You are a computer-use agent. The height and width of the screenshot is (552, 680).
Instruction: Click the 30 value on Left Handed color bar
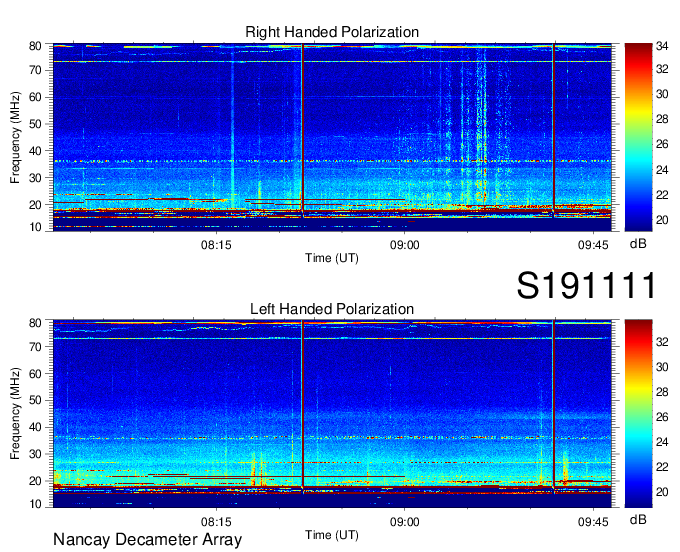click(x=662, y=367)
